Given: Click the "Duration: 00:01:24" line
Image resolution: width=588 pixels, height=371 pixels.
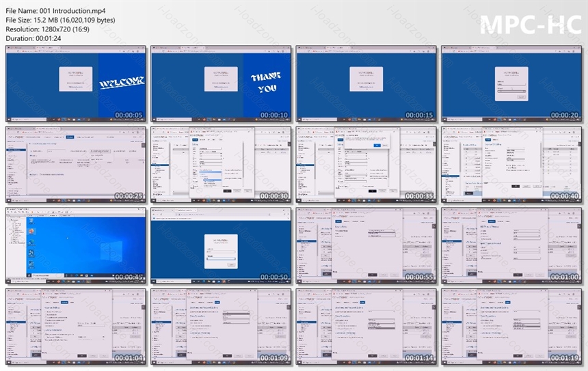Looking at the screenshot, I should pyautogui.click(x=34, y=38).
